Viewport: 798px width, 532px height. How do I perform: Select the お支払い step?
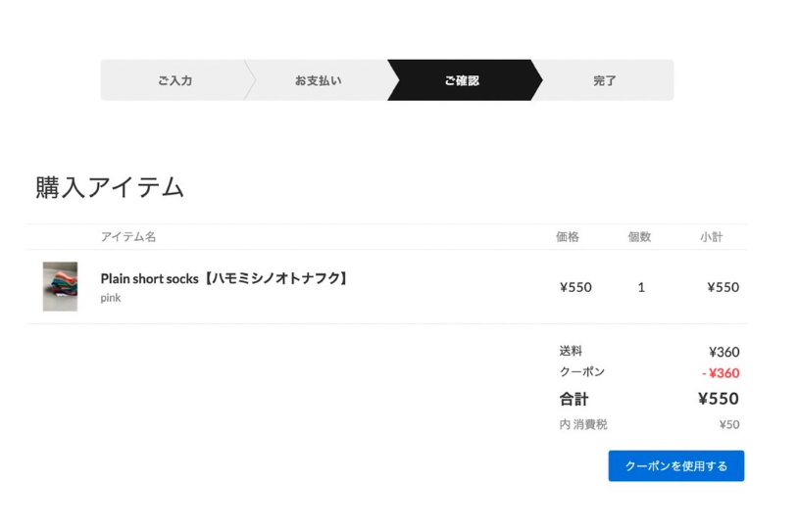coord(318,80)
